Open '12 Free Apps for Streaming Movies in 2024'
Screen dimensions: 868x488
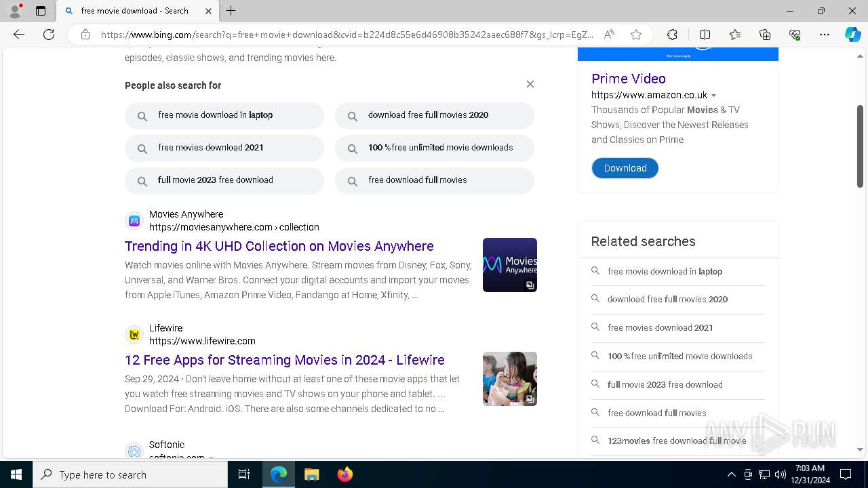pos(285,360)
